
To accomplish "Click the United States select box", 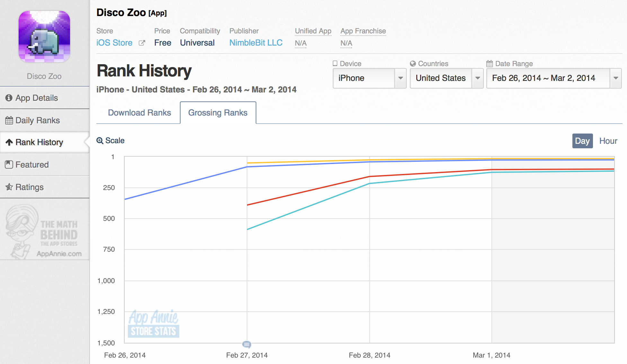I will tap(446, 78).
